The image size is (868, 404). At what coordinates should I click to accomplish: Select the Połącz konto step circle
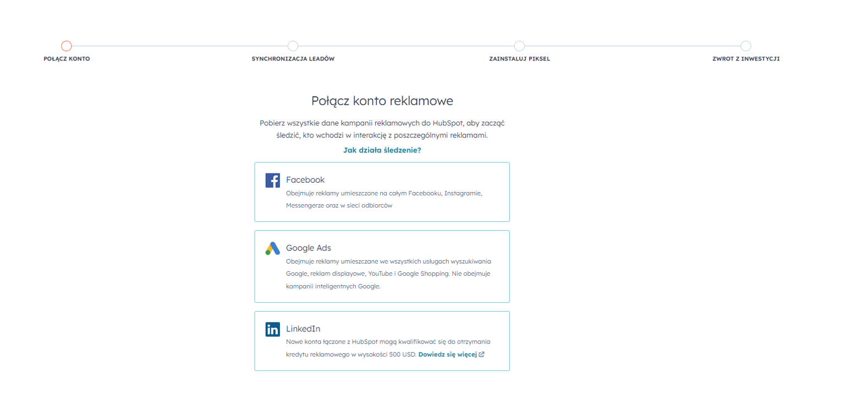[x=67, y=46]
